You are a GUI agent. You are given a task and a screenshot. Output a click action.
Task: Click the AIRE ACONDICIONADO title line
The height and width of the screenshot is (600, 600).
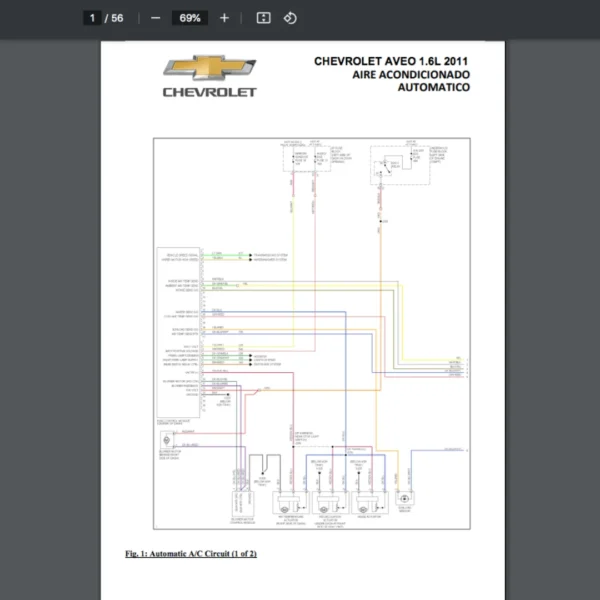point(411,75)
